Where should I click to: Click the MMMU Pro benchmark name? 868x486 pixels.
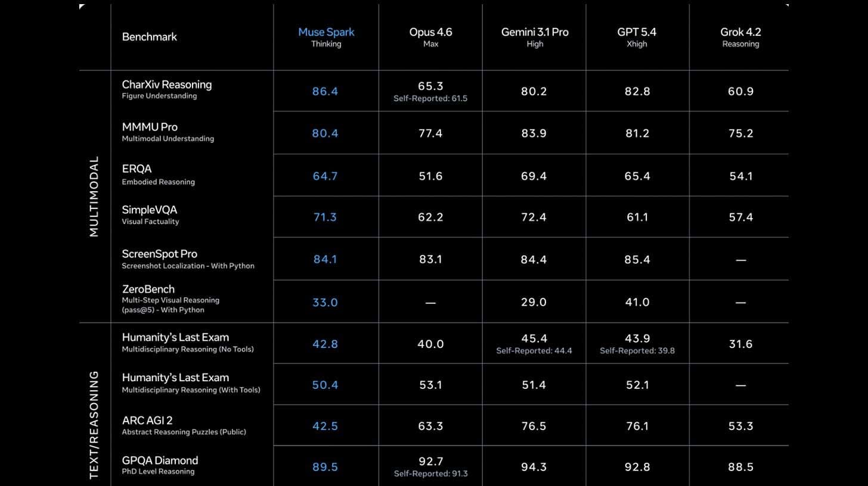pos(150,127)
